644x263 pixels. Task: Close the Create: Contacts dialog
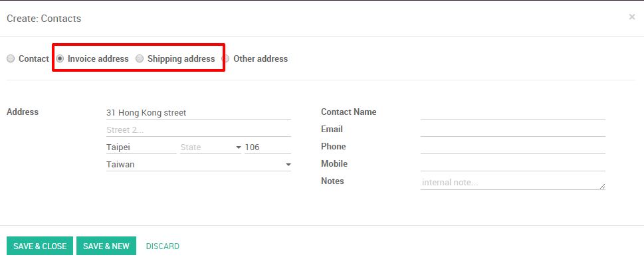pos(631,17)
